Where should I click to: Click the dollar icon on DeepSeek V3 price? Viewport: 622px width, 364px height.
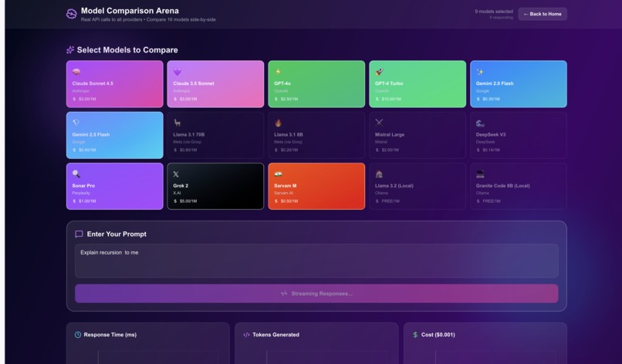coord(478,150)
